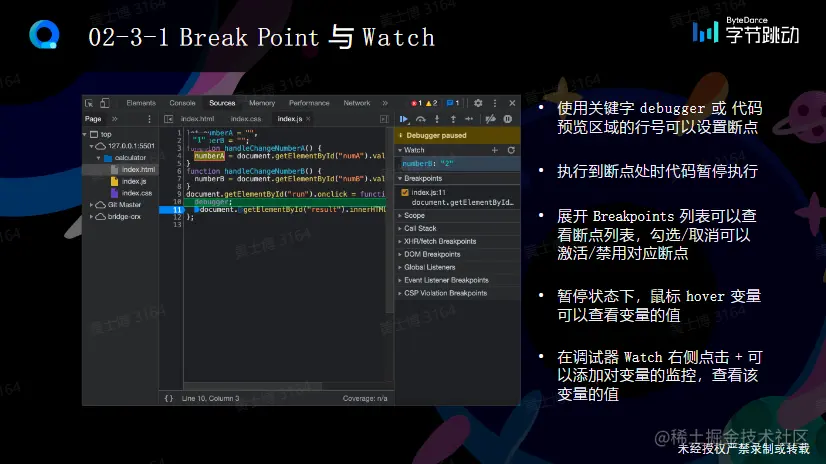Switch to the Performance panel
Screen dimensions: 826x464
pyautogui.click(x=309, y=103)
